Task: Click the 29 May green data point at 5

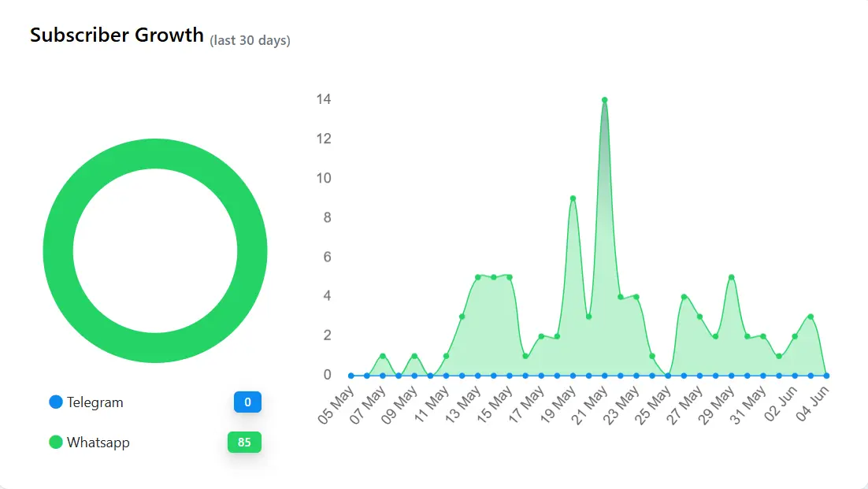Action: (x=732, y=277)
